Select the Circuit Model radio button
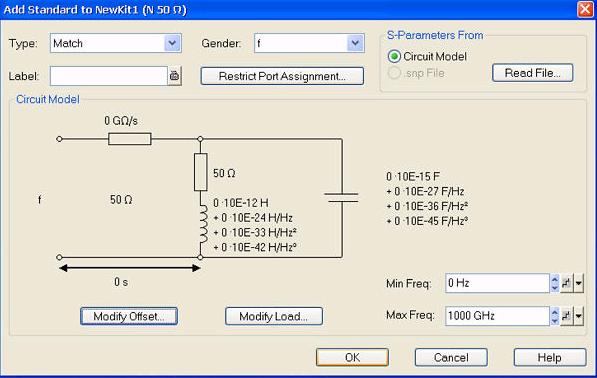The image size is (597, 378). point(394,56)
